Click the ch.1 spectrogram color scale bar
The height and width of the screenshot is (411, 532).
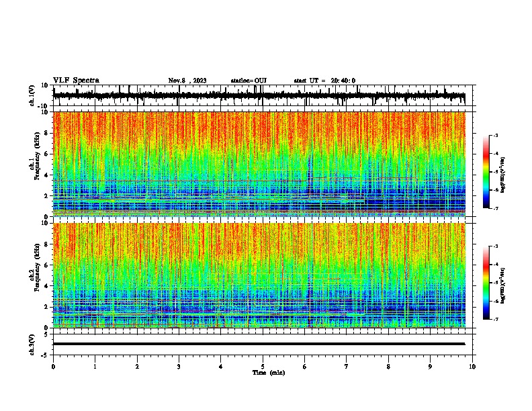(x=486, y=172)
